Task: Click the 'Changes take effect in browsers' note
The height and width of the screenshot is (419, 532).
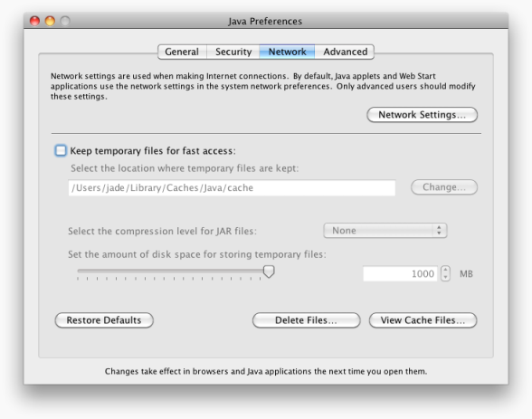Action: point(266,371)
